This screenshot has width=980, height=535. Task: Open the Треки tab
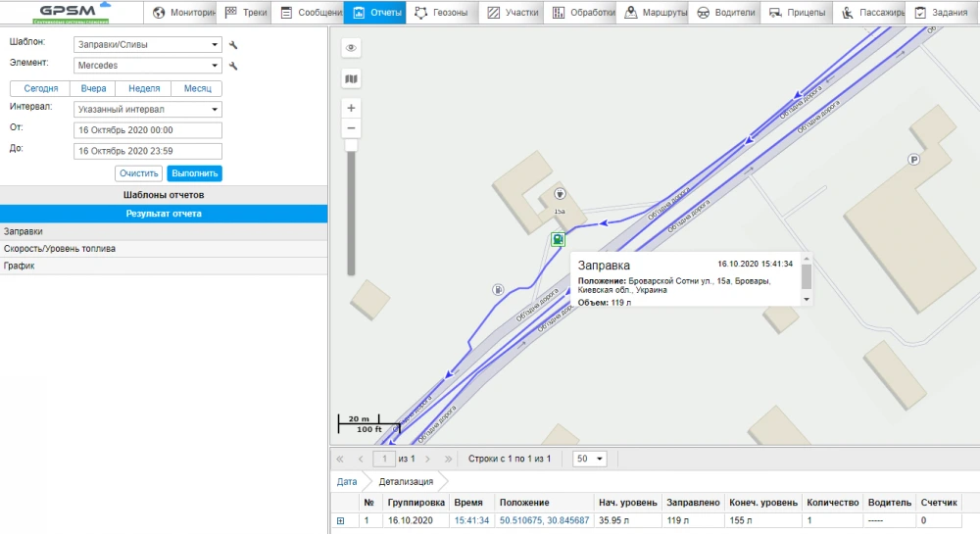(245, 13)
